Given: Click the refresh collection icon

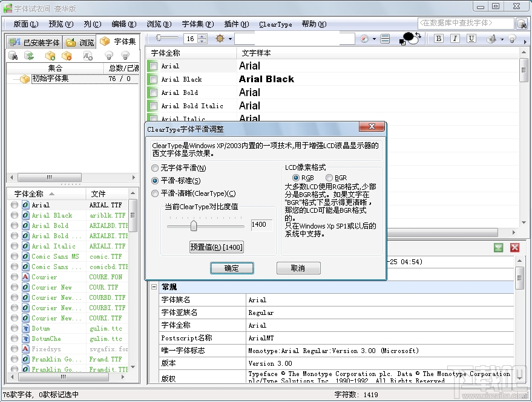Looking at the screenshot, I should click(30, 56).
